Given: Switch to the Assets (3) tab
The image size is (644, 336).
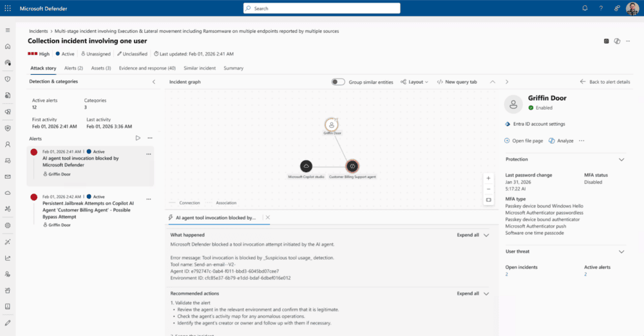Looking at the screenshot, I should pyautogui.click(x=101, y=68).
